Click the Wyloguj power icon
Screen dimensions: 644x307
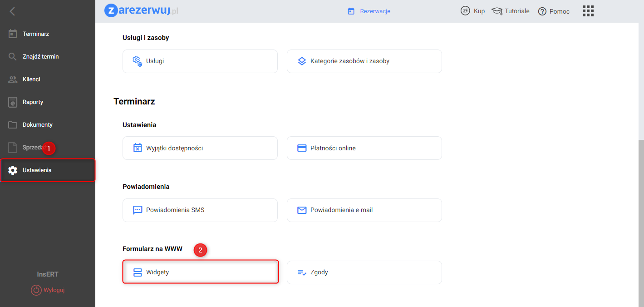coord(36,290)
